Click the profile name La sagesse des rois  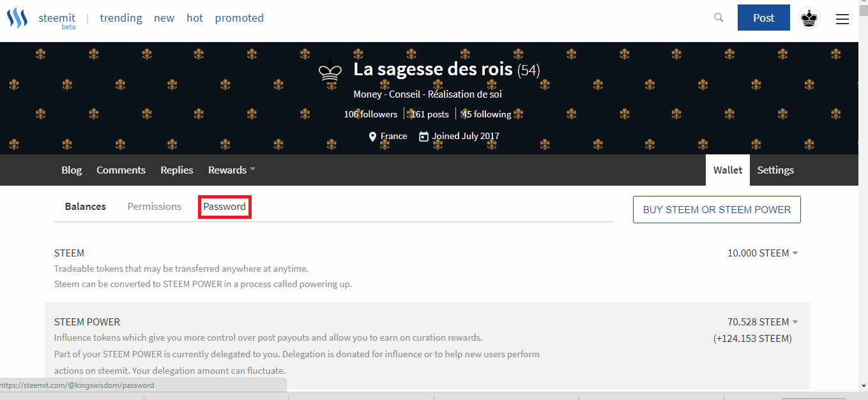click(433, 69)
